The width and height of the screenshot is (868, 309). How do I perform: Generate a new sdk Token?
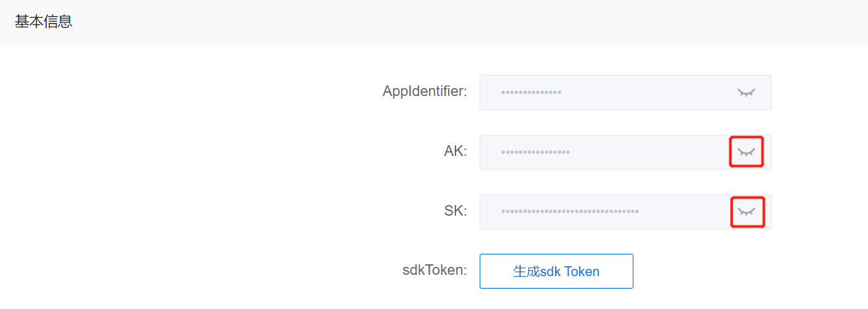pos(557,272)
